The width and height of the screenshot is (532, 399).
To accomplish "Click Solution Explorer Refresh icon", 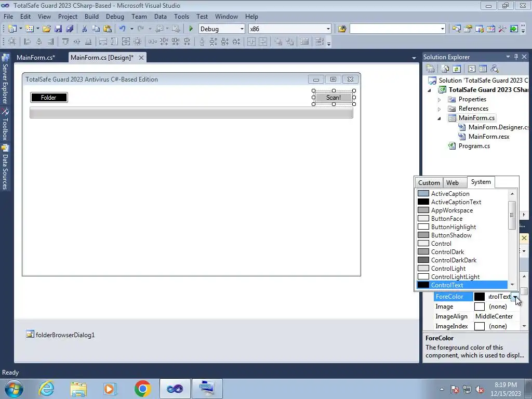I will [457, 69].
